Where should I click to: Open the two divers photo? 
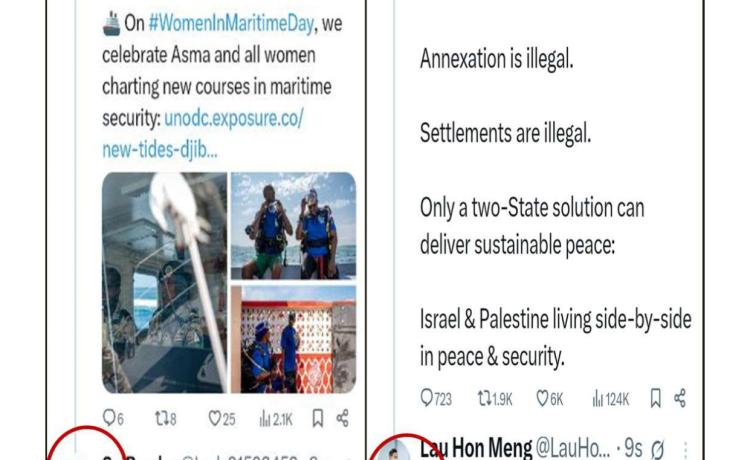[294, 226]
